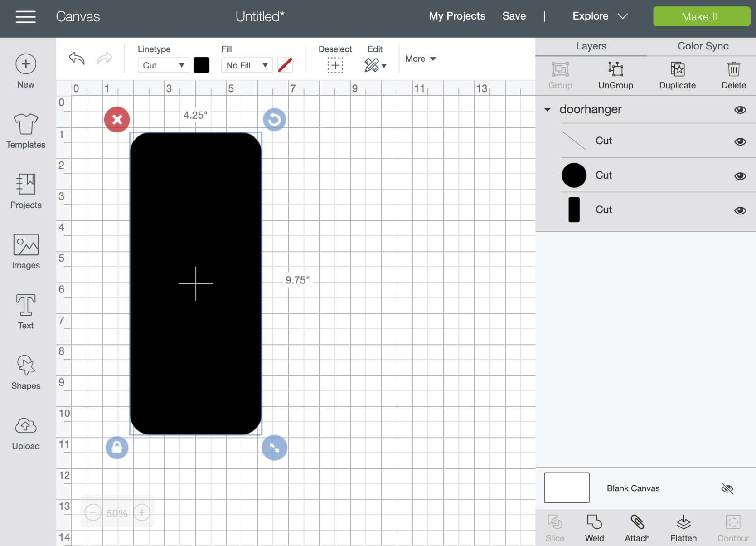This screenshot has width=756, height=546.
Task: Click the green Make It button
Action: [701, 16]
